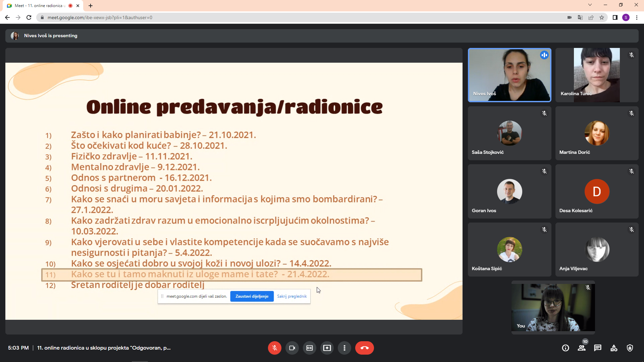This screenshot has width=644, height=362.
Task: Show the participants list
Action: pos(582,348)
